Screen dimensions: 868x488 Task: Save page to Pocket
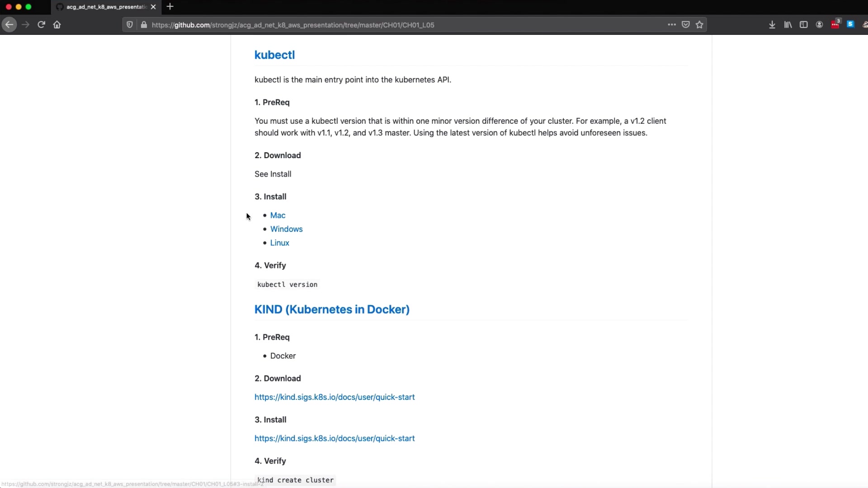pos(686,25)
